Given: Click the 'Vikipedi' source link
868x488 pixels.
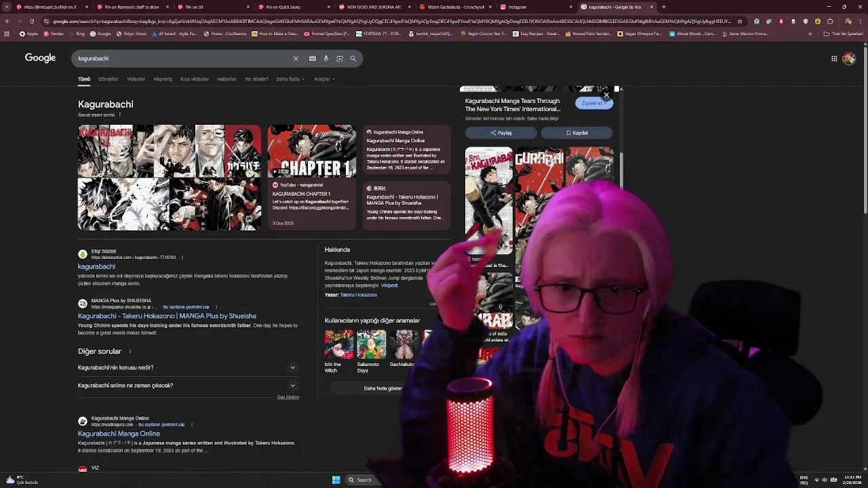Looking at the screenshot, I should pos(389,285).
